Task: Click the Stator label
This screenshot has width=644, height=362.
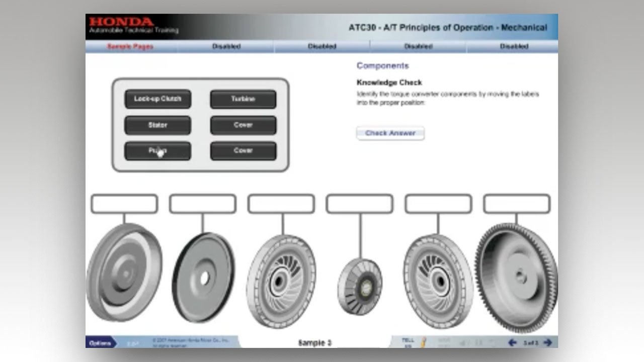Action: pos(157,125)
